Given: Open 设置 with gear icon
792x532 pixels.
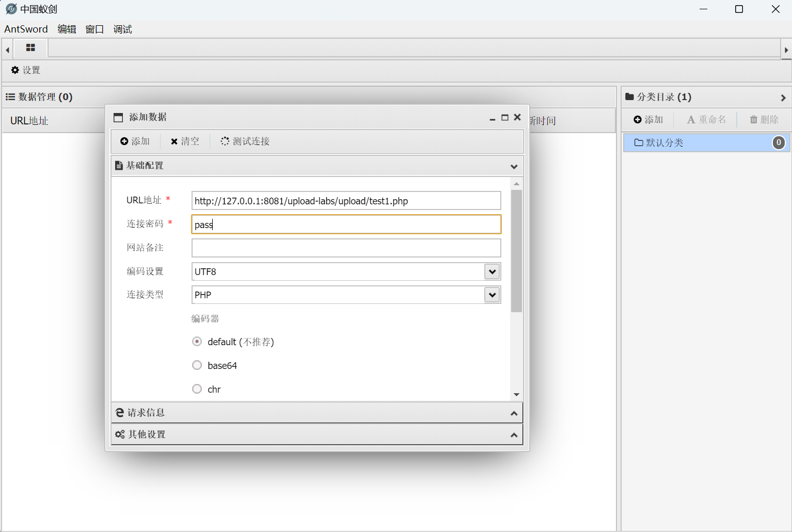Looking at the screenshot, I should (26, 70).
